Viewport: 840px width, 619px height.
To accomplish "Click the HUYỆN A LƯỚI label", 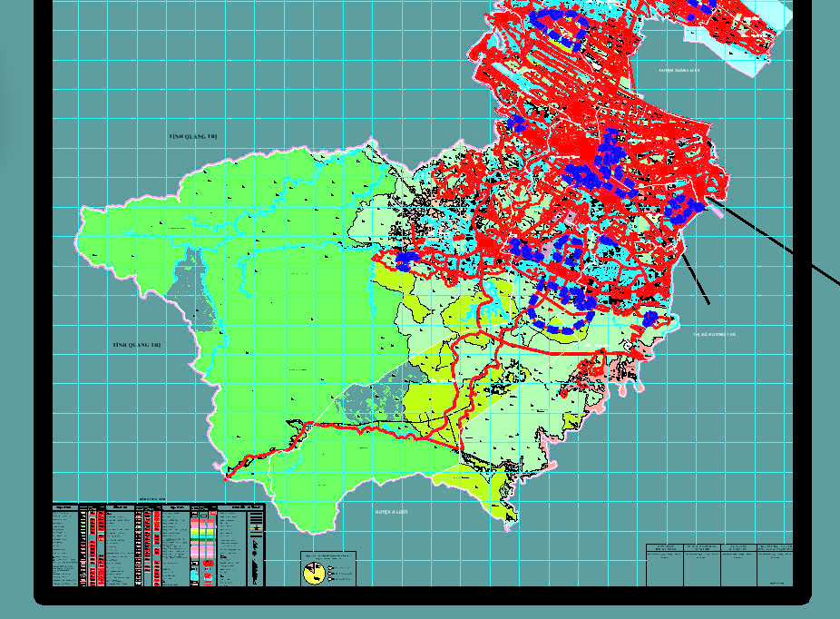I will coord(391,512).
